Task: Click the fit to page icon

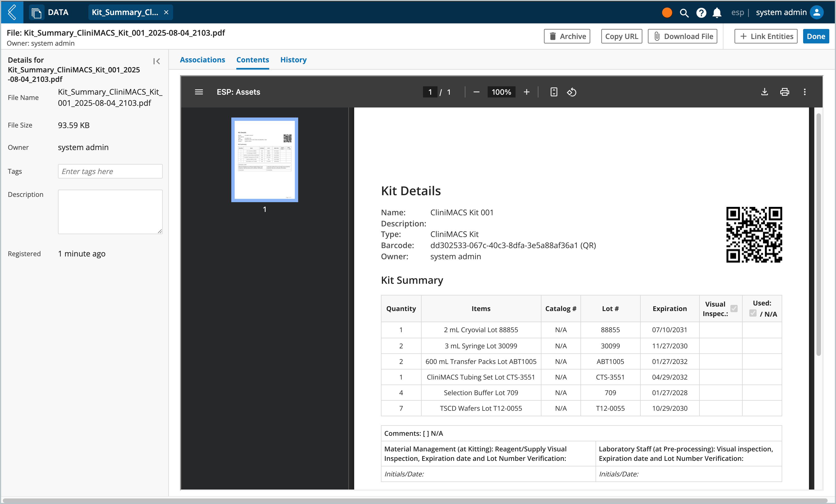Action: coord(554,92)
